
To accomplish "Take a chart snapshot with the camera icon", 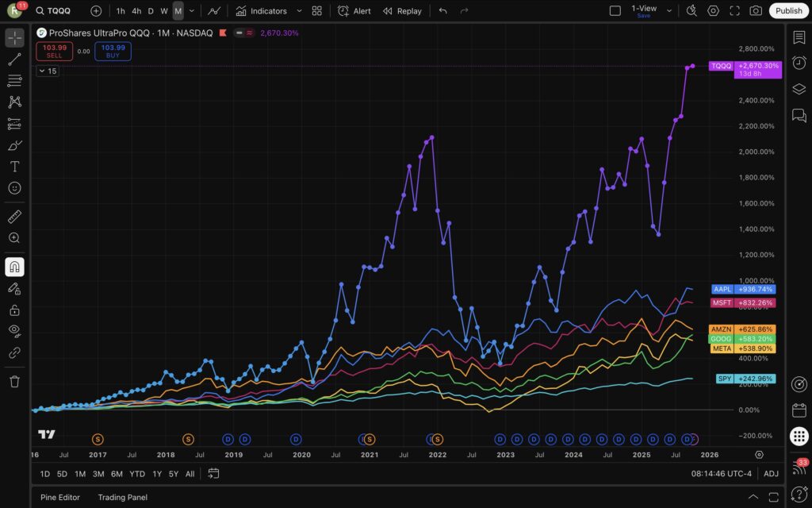I will click(756, 10).
